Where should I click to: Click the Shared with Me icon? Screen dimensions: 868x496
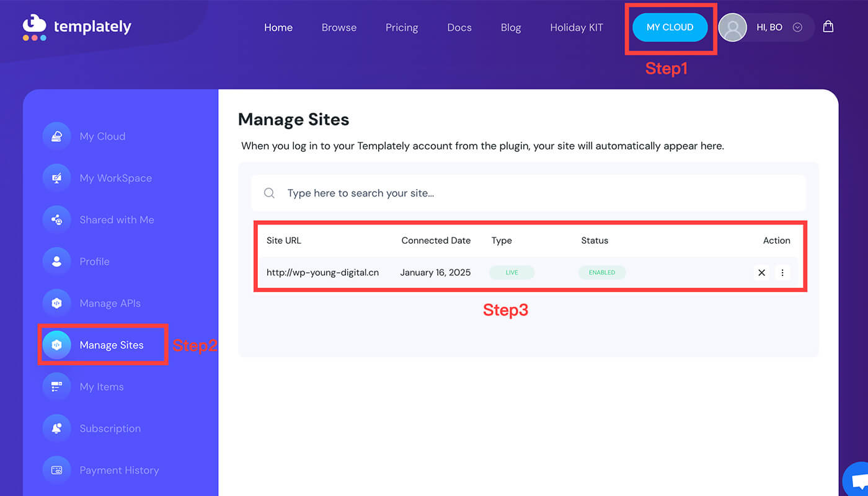coord(56,219)
